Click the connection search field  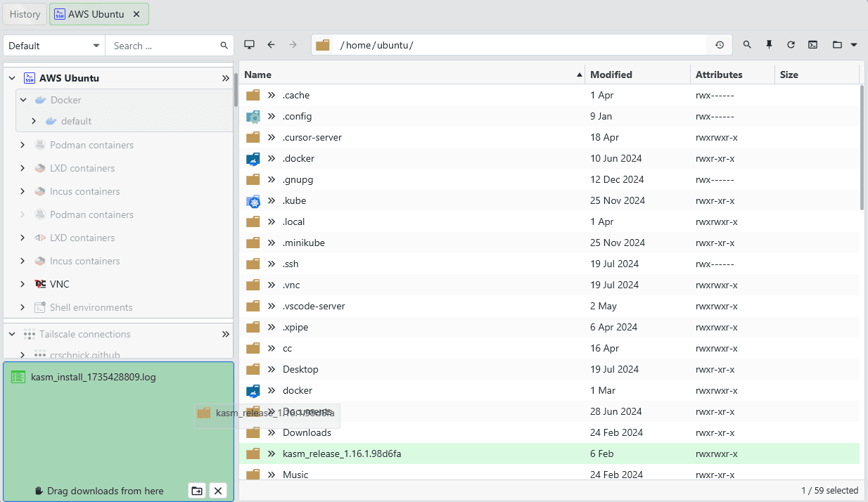point(163,46)
